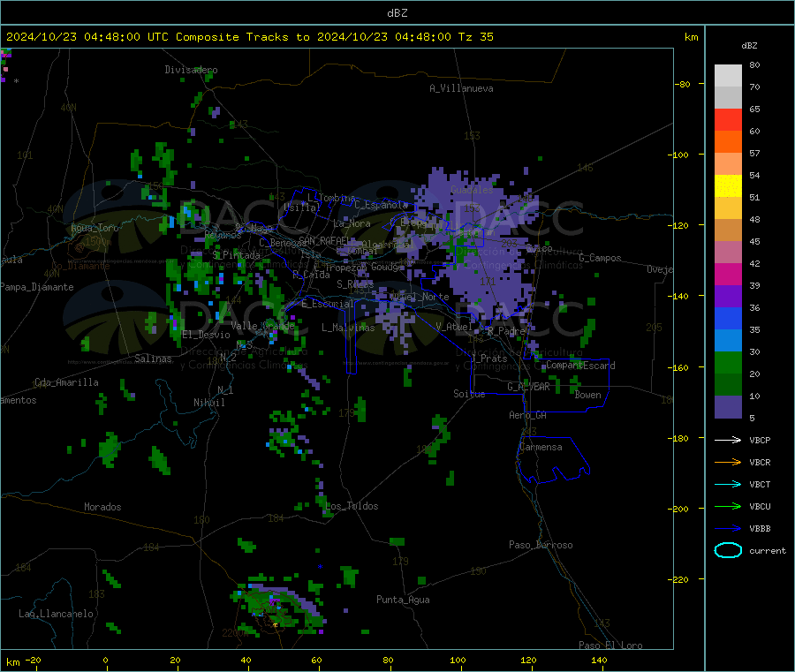Select the pink 45–42 dBZ swatch

[x=728, y=253]
